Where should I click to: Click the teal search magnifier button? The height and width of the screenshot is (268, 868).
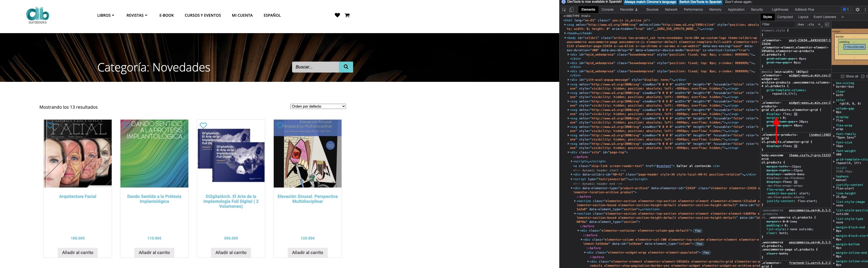[x=346, y=67]
